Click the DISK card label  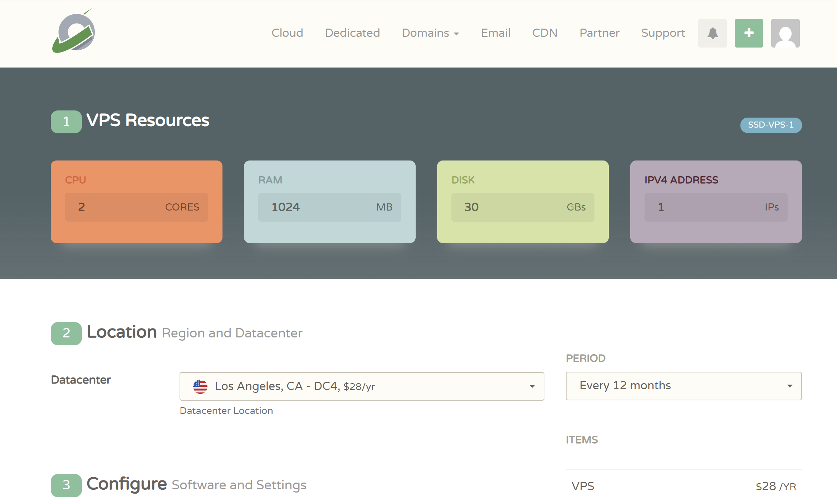pyautogui.click(x=463, y=180)
